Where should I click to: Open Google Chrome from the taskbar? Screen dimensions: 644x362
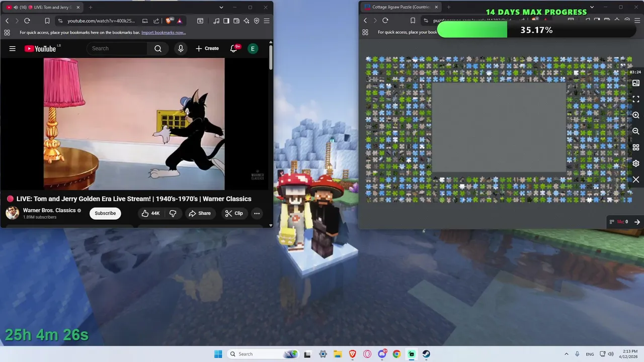(396, 354)
